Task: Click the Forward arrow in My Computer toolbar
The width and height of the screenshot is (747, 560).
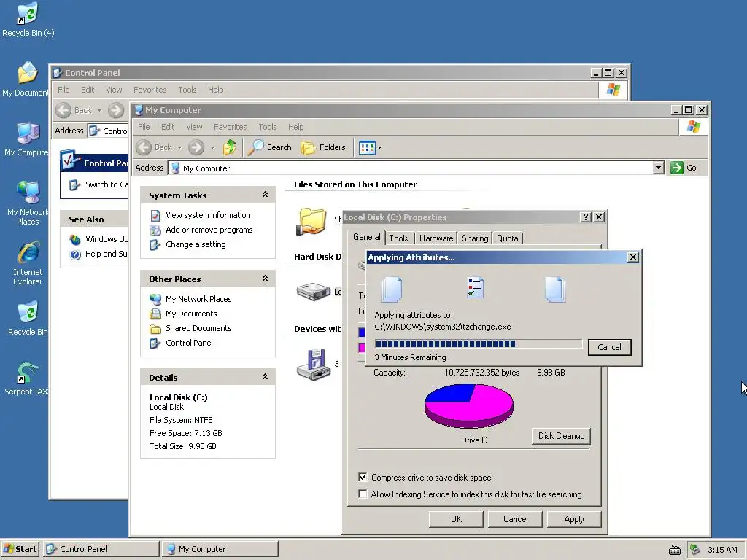Action: pyautogui.click(x=196, y=147)
